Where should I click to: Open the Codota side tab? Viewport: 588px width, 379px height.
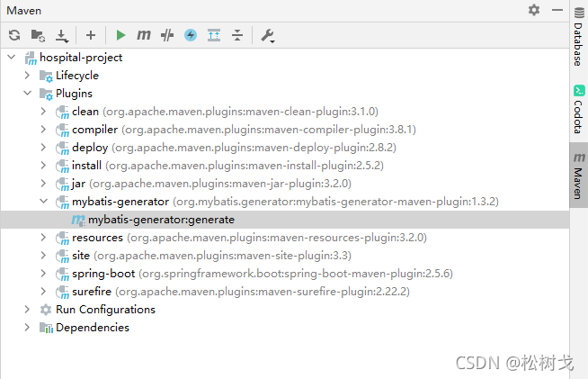click(x=579, y=110)
